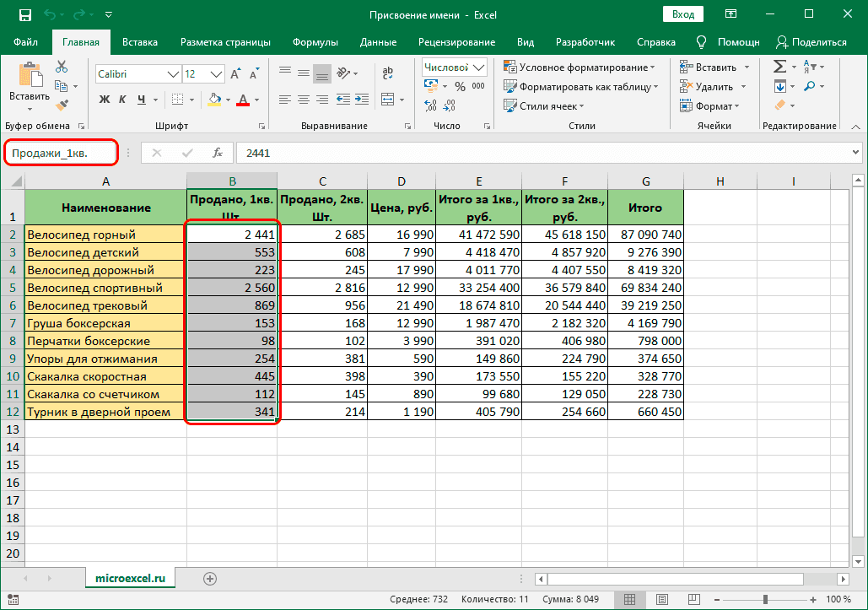Open the Формулы ribbon tab
Image resolution: width=868 pixels, height=610 pixels.
tap(315, 42)
